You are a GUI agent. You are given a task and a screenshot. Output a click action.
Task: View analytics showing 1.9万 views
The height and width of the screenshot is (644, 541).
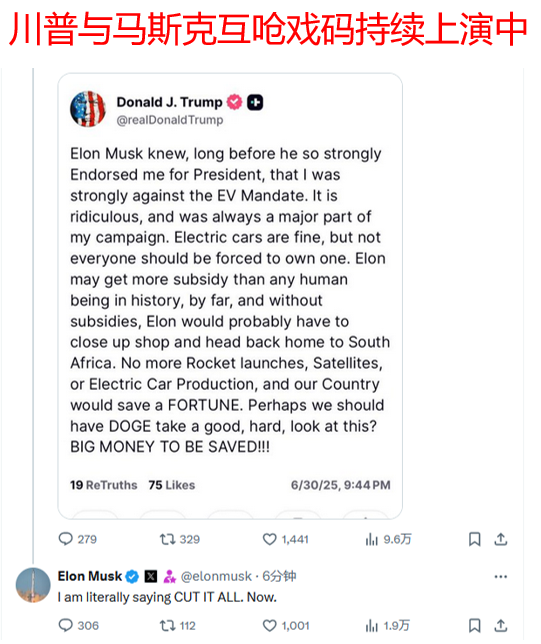[x=387, y=626]
